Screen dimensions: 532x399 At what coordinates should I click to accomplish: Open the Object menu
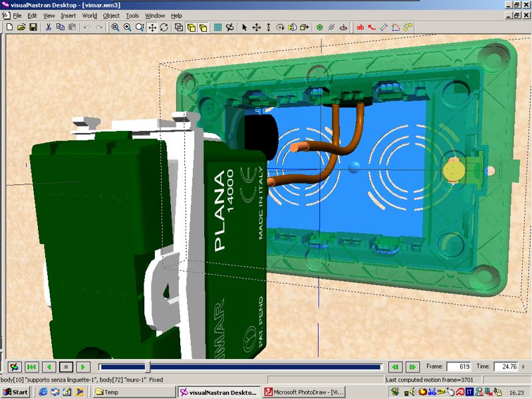[111, 15]
